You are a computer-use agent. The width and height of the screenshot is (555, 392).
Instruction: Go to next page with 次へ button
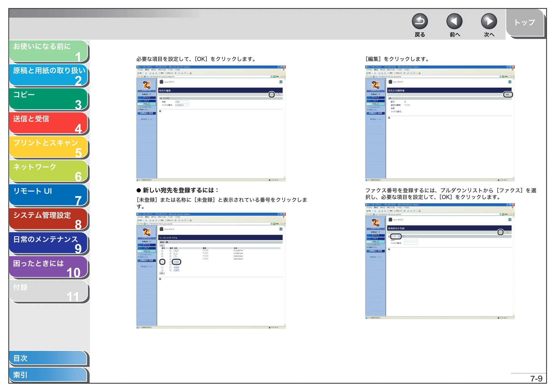click(x=489, y=21)
